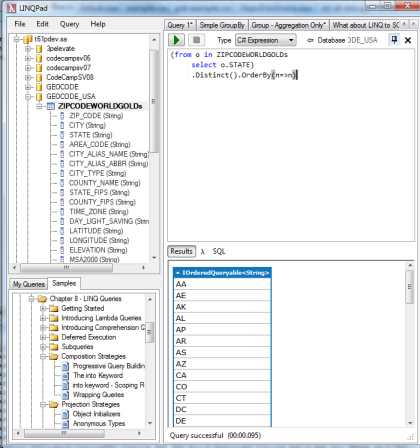The height and width of the screenshot is (448, 420).
Task: Open the Query menu
Action: 69,24
